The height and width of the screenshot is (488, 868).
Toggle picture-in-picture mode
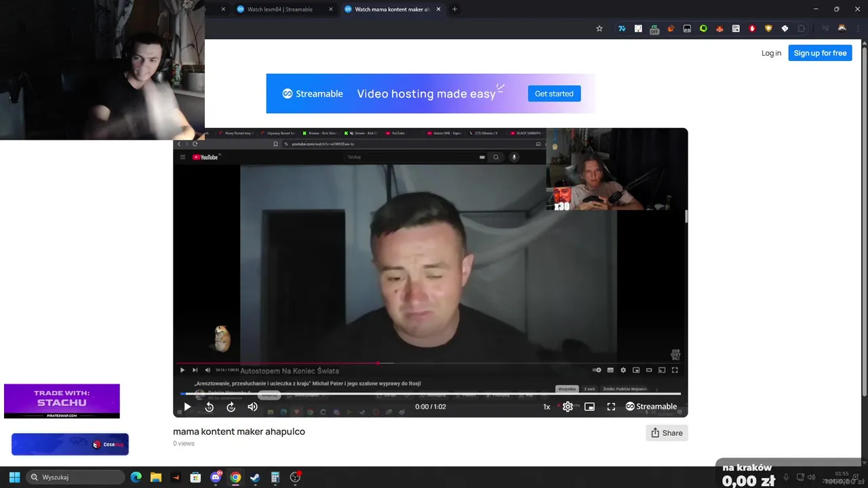(589, 407)
